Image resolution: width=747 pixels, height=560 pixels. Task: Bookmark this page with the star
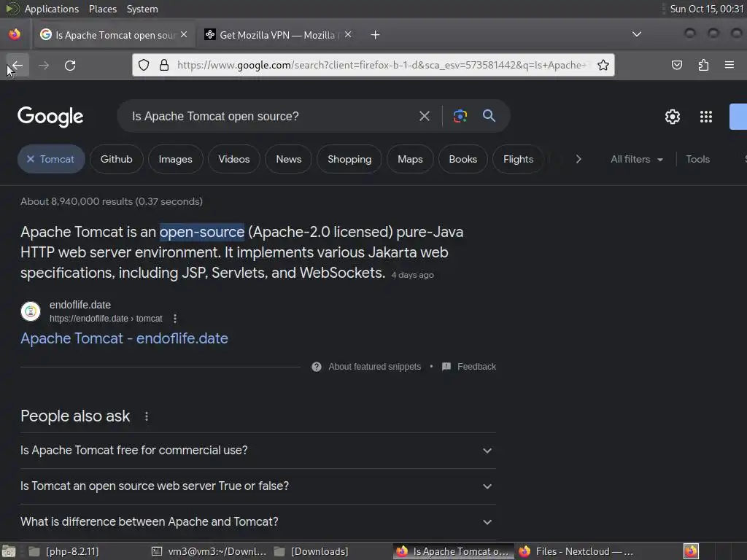tap(603, 65)
